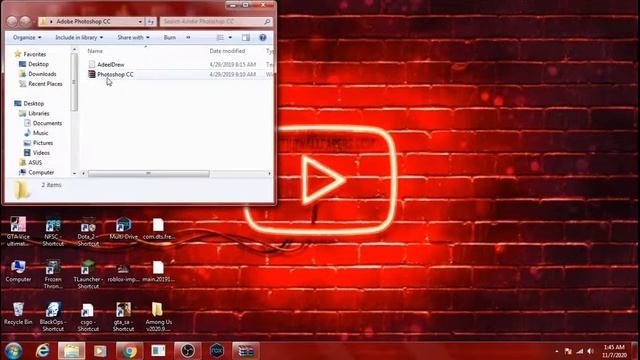The image size is (640, 360).
Task: Open the Organize dropdown menu
Action: 27,38
